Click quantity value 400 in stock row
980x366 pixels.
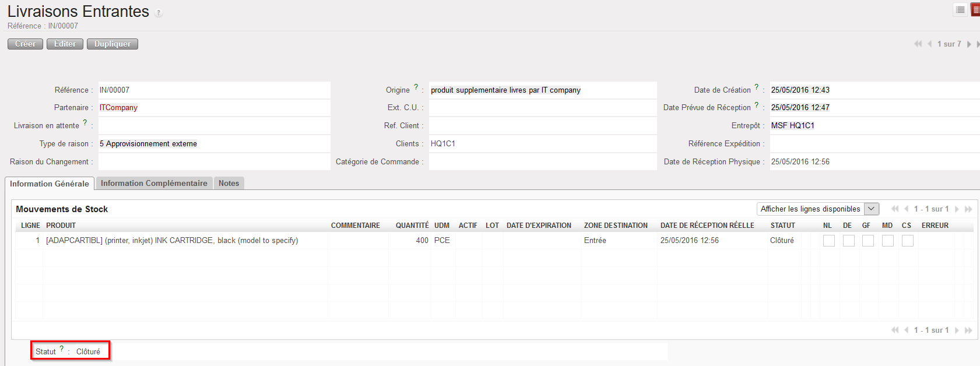(422, 241)
